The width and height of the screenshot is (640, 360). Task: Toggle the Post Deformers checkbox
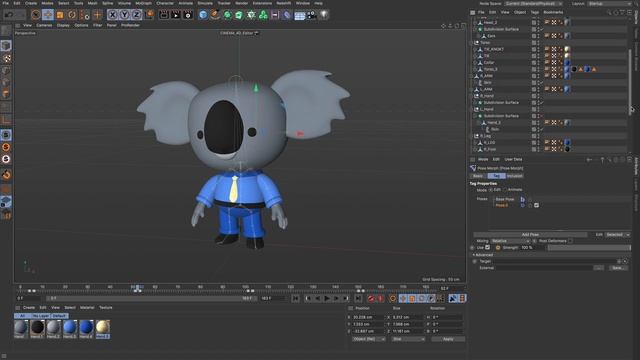pyautogui.click(x=570, y=241)
